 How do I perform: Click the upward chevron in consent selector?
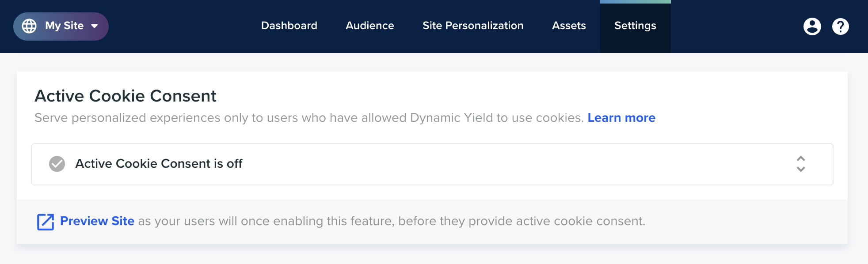coord(801,158)
